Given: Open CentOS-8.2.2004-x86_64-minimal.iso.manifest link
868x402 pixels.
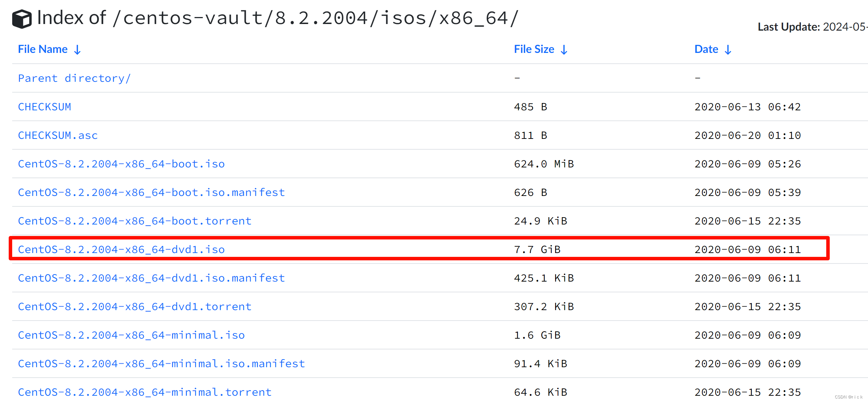Looking at the screenshot, I should (161, 364).
